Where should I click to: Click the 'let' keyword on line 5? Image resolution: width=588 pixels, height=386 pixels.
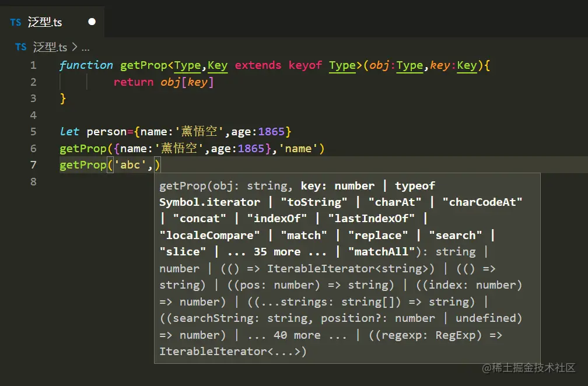click(x=69, y=132)
